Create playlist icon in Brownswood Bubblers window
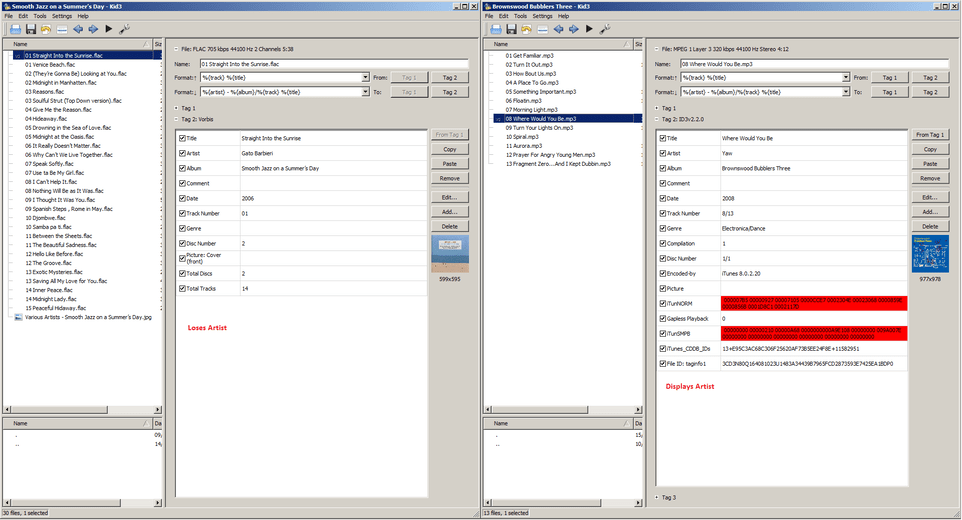 click(x=542, y=29)
